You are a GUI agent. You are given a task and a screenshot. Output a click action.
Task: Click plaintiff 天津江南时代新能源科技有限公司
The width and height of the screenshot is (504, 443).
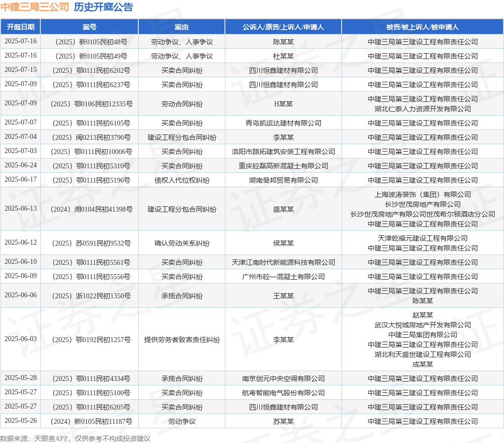(283, 262)
